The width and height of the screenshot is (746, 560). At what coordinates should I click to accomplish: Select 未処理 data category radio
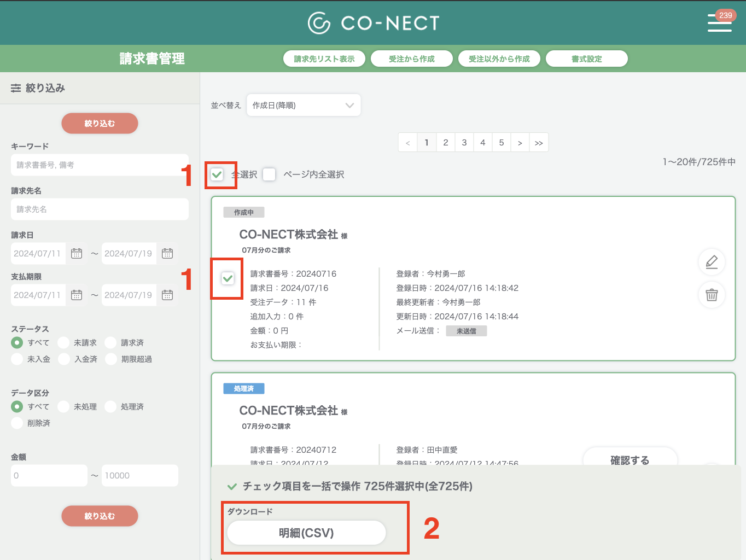click(x=63, y=406)
